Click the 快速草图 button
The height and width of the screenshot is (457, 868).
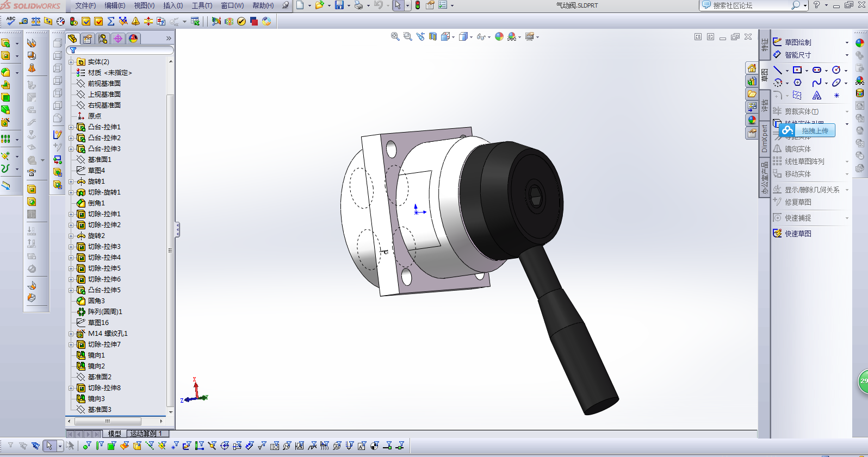[x=797, y=234]
